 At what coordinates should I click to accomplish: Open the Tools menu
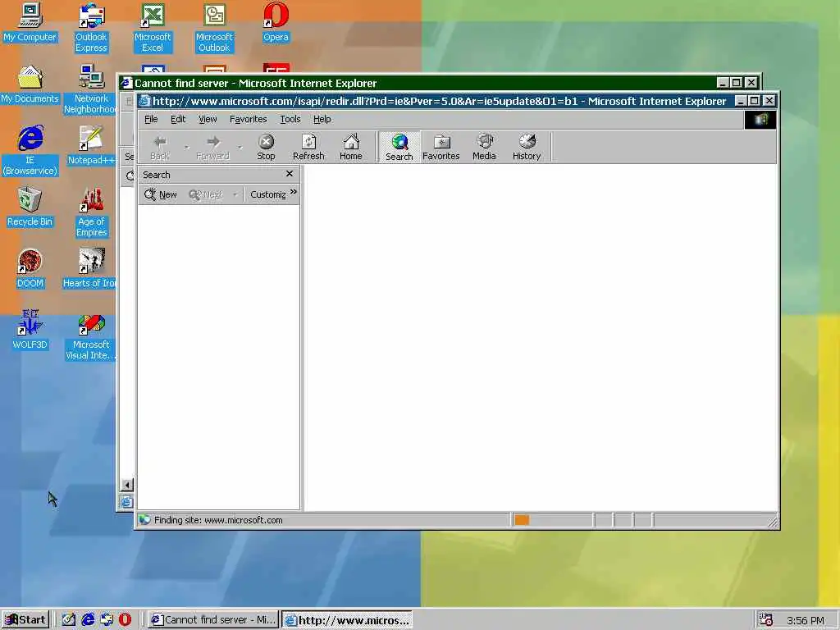[290, 119]
